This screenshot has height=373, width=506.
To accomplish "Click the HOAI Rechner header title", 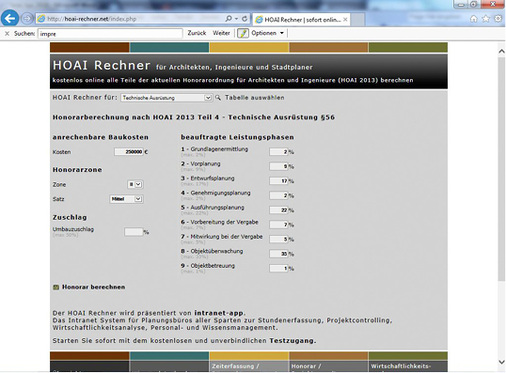I will [x=101, y=65].
